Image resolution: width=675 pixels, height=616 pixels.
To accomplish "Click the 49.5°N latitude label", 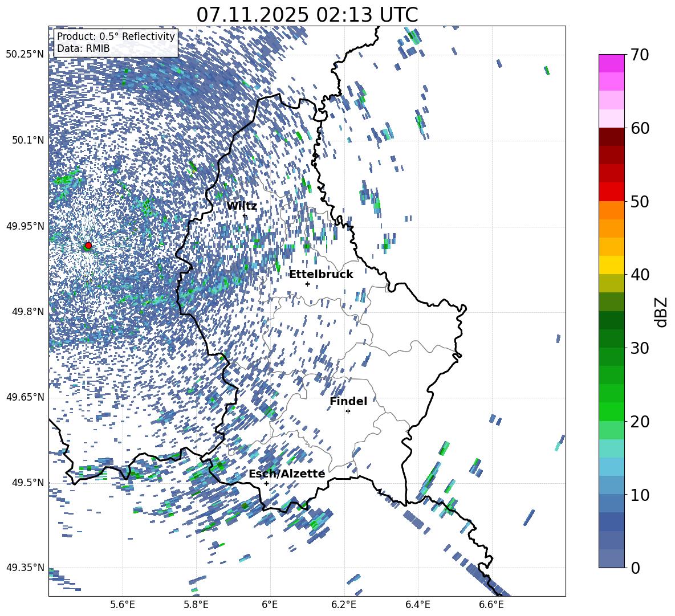I will click(x=27, y=483).
